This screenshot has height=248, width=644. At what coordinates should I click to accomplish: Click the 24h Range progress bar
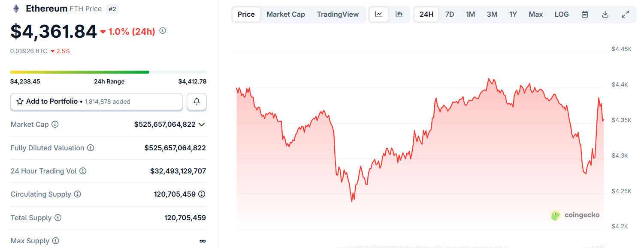click(109, 72)
